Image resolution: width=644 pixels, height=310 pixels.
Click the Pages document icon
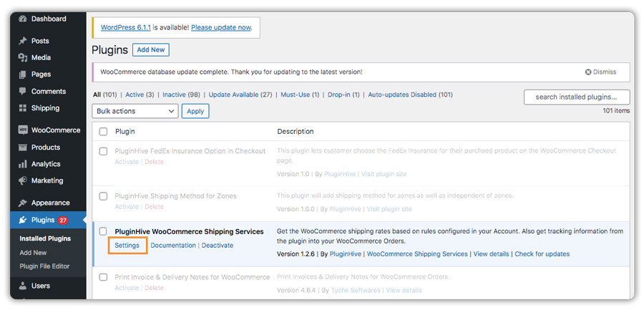[23, 74]
